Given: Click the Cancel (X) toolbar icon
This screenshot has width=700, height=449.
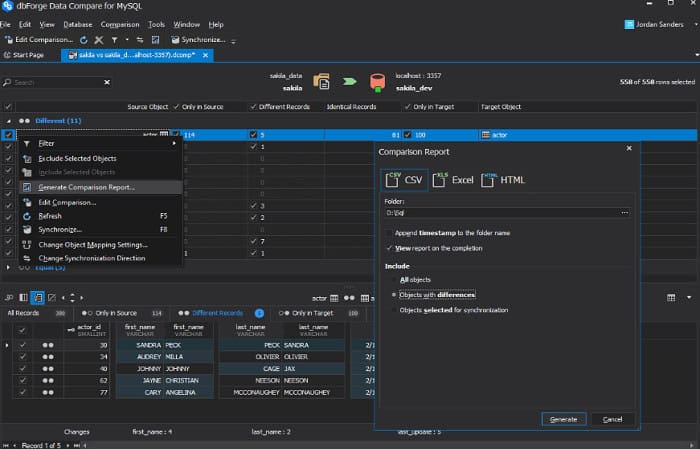Looking at the screenshot, I should point(99,40).
